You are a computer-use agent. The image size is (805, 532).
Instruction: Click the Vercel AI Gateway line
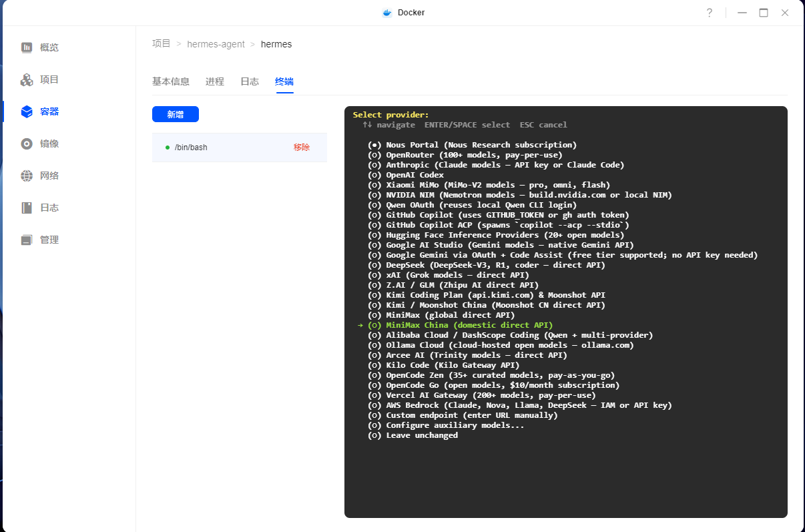coord(482,395)
